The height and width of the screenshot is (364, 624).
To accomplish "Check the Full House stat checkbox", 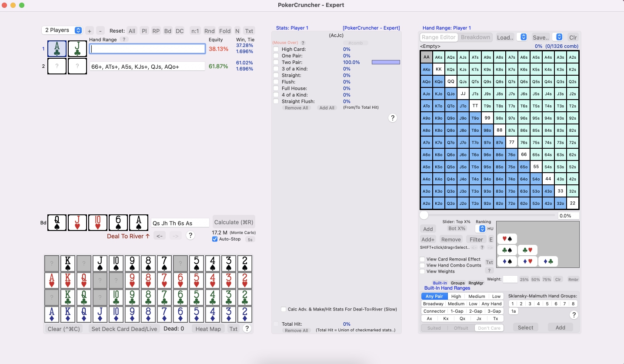I will [x=276, y=88].
